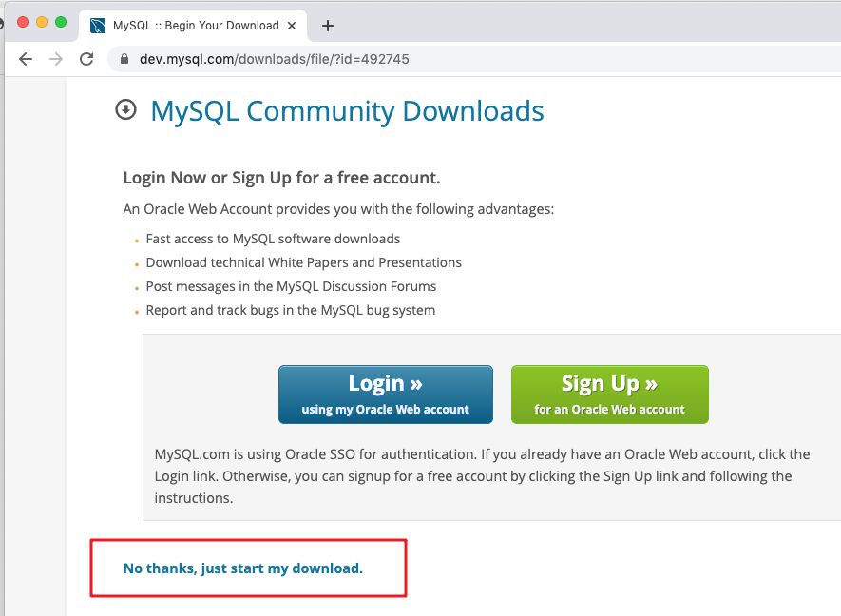Click the dev.mysql.com address bar URL

(x=266, y=58)
